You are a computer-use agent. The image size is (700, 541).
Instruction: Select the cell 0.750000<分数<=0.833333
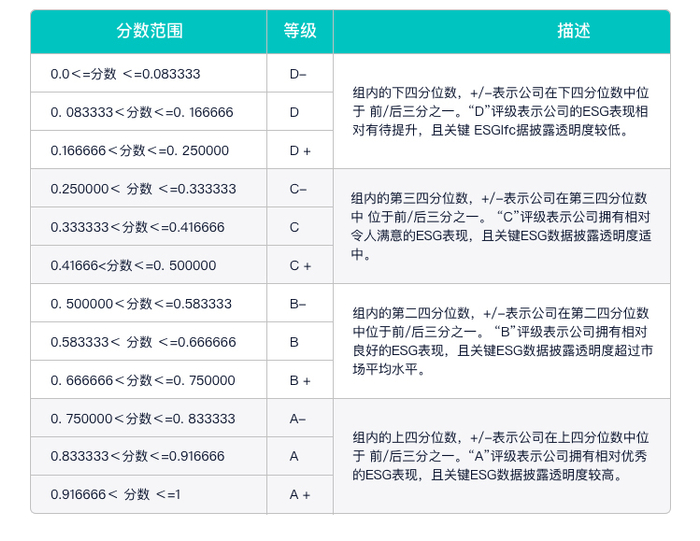(x=149, y=418)
